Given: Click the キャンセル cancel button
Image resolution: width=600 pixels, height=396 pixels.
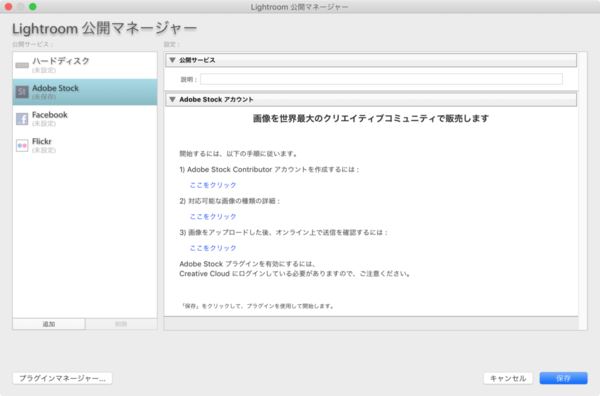Looking at the screenshot, I should [x=508, y=378].
